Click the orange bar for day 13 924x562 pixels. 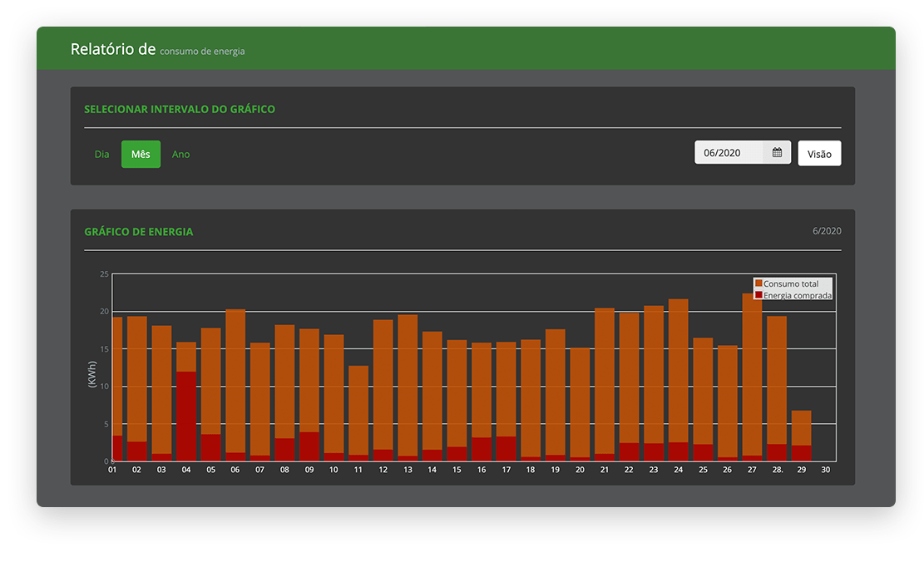(408, 384)
